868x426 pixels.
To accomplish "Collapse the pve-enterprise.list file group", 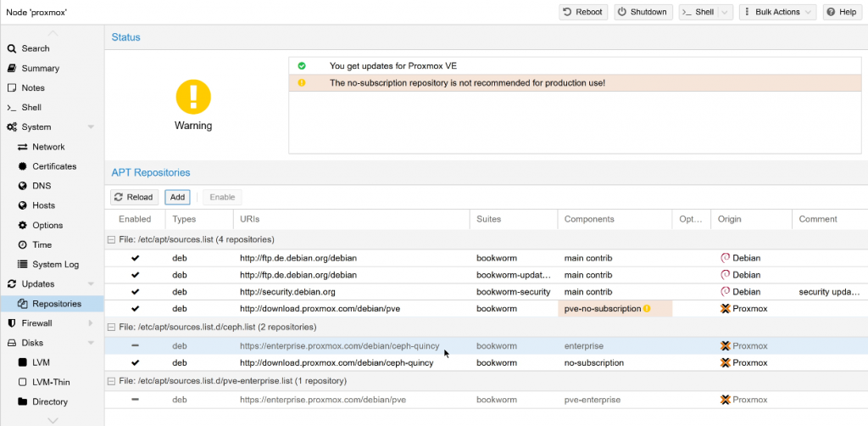I will click(111, 381).
